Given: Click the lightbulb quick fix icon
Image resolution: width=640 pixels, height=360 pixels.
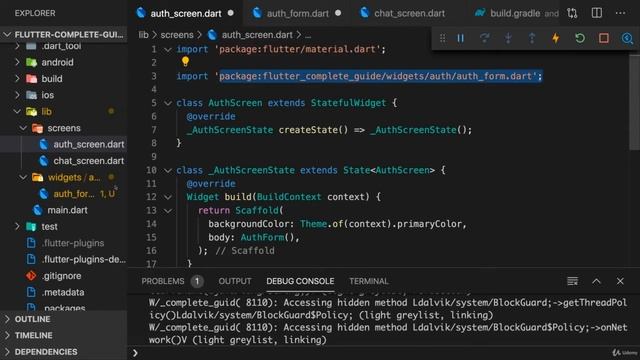Looking at the screenshot, I should 185,62.
